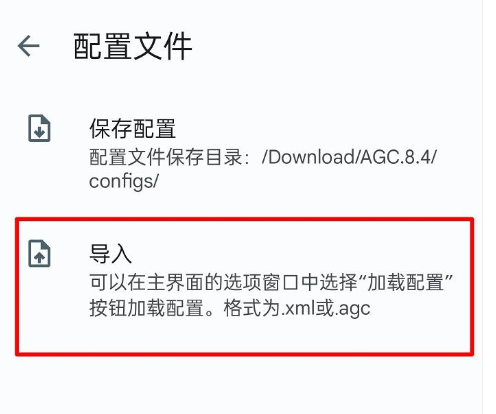The height and width of the screenshot is (414, 496).
Task: Click the 配置文件保存目录 description label
Action: coord(166,157)
